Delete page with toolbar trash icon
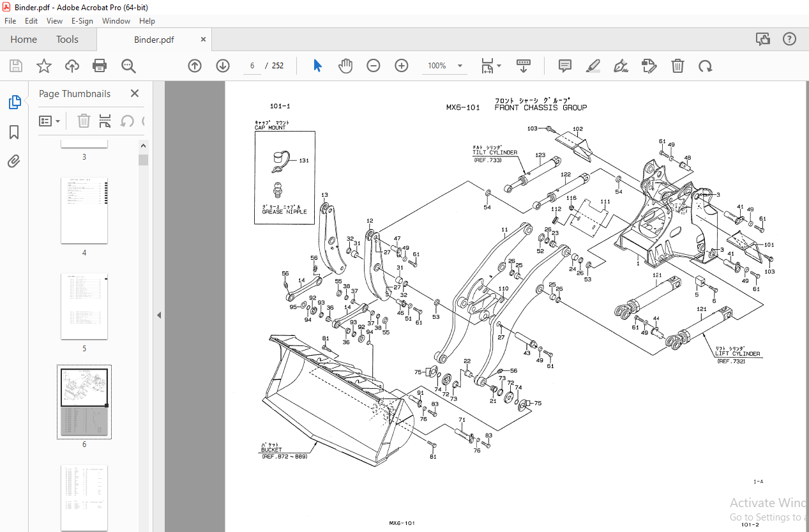809x532 pixels. click(x=677, y=66)
